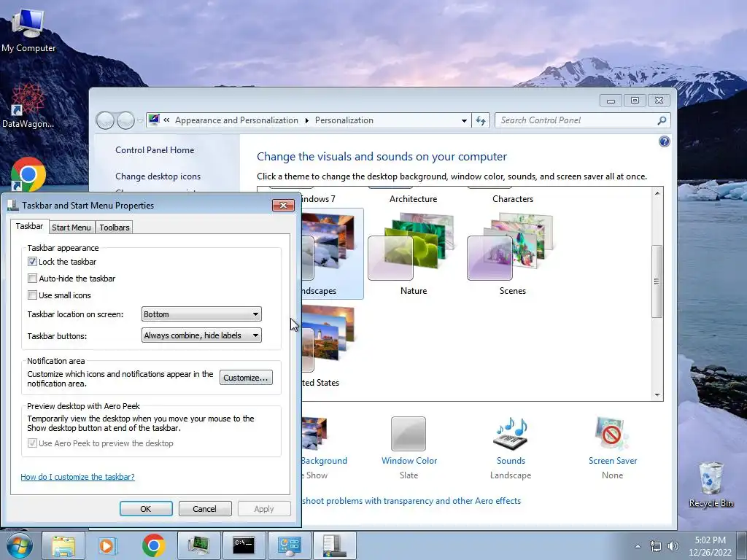Open Change desktop icons link
The image size is (747, 560).
[x=158, y=176]
